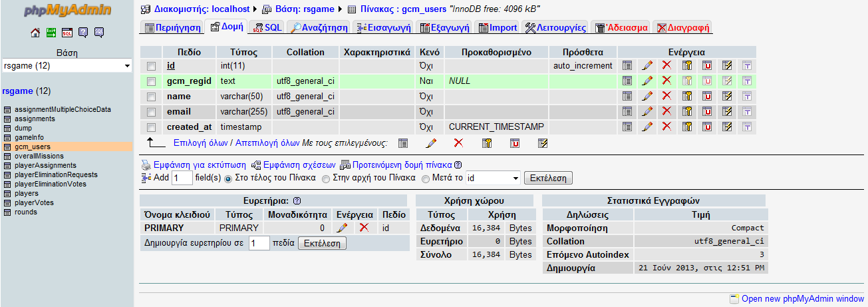Edit the id field with pencil icon

pos(647,65)
